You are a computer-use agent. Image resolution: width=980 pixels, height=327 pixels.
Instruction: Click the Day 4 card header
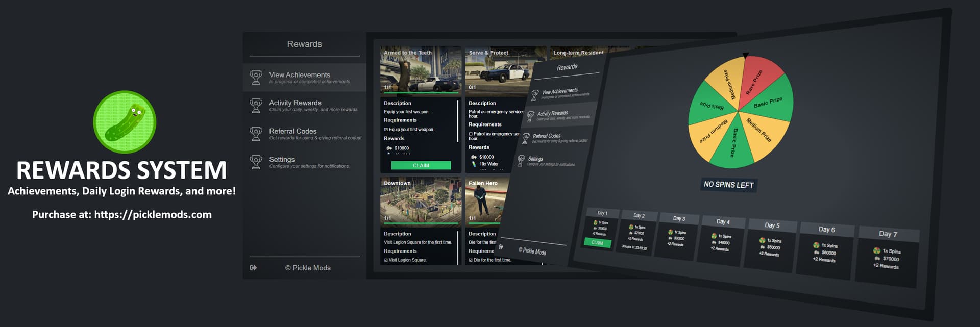click(x=723, y=221)
